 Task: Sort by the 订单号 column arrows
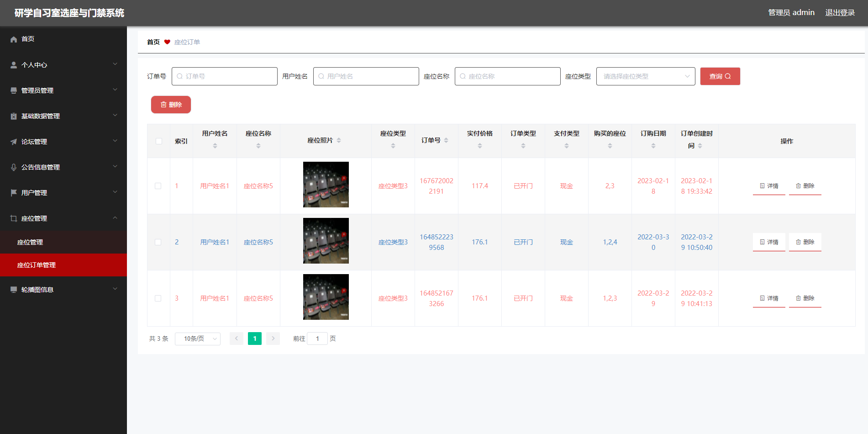pyautogui.click(x=446, y=140)
